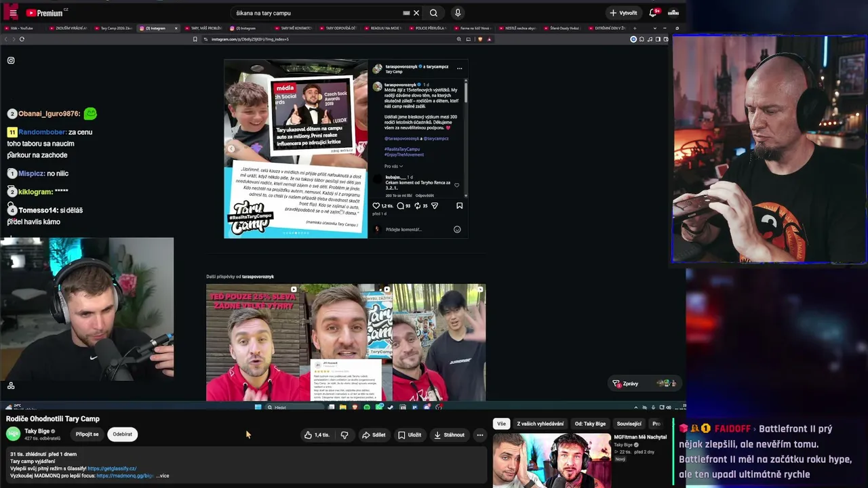868x488 pixels.
Task: Like the comment by kubajss
Action: click(x=456, y=185)
